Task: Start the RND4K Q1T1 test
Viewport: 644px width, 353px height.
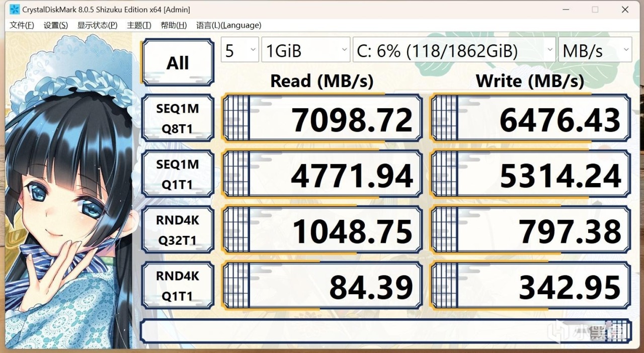Action: pyautogui.click(x=178, y=286)
